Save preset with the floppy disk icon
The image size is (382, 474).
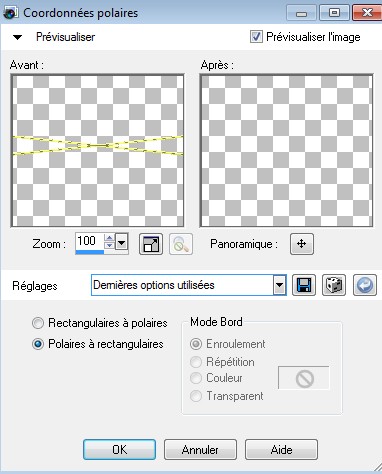[x=304, y=285]
